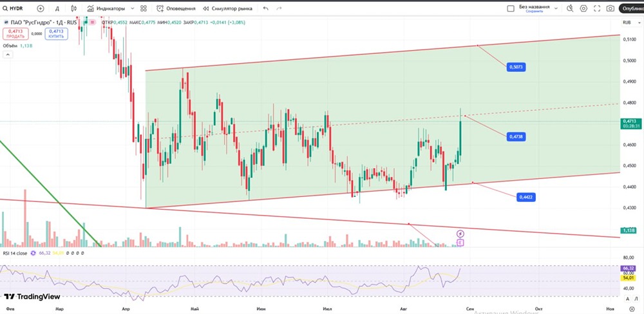Click the E earnings marker on timeline
The width and height of the screenshot is (644, 314).
tap(460, 243)
